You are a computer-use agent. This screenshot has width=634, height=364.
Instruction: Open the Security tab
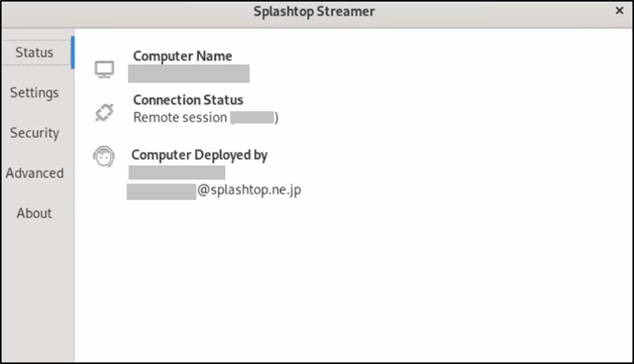35,133
